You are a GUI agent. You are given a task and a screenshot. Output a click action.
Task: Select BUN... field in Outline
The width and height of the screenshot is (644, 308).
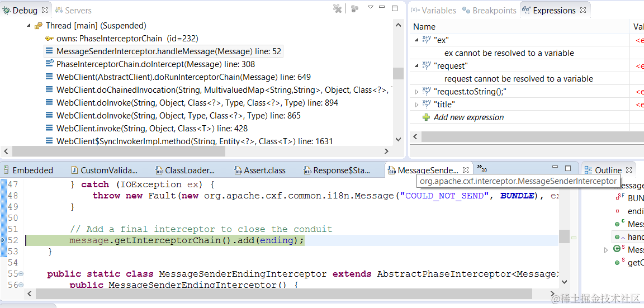tap(629, 198)
